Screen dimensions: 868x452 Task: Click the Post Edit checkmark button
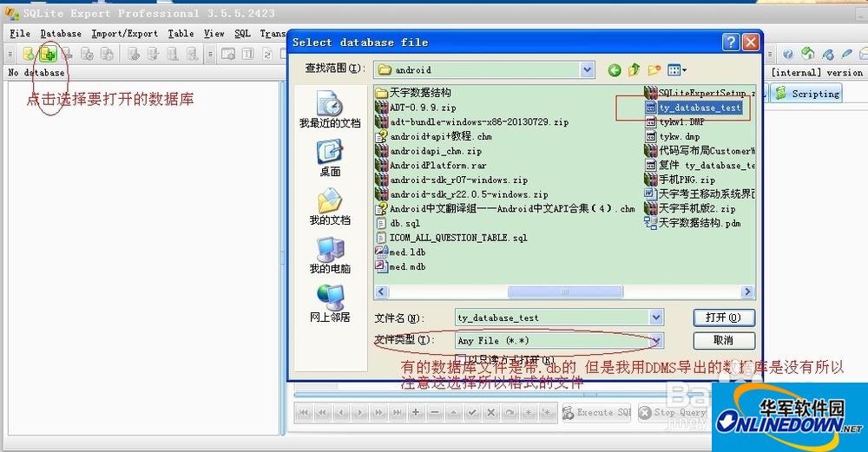[x=471, y=413]
